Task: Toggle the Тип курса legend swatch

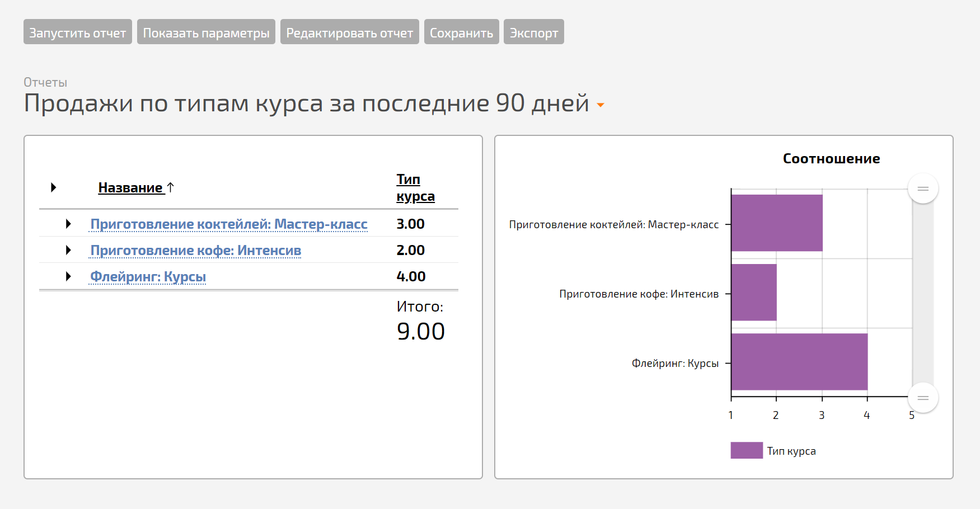Action: [747, 450]
